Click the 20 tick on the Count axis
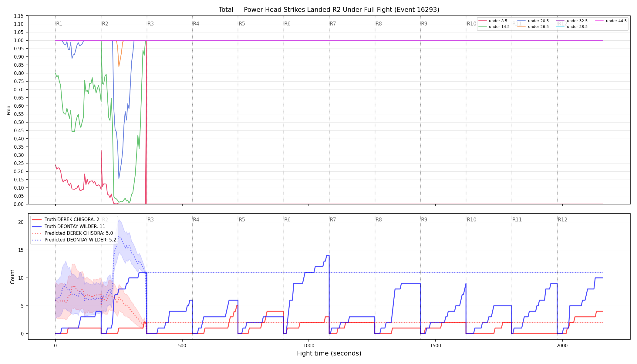The width and height of the screenshot is (637, 364). coord(21,222)
